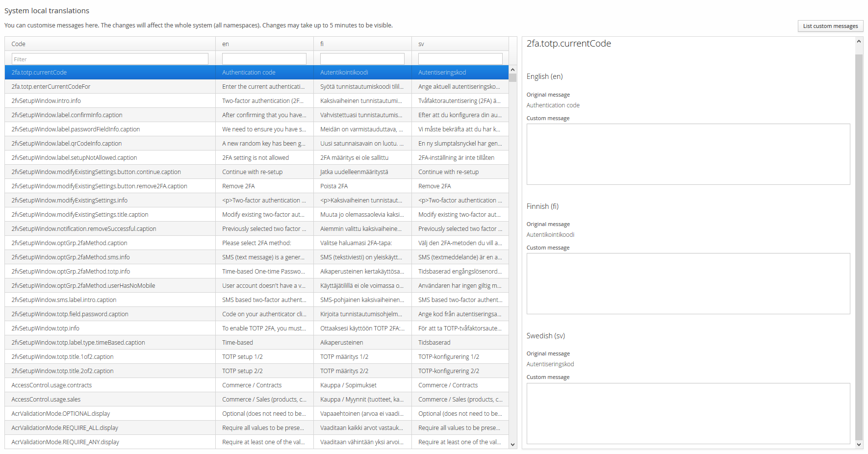The width and height of the screenshot is (868, 454).
Task: Click the sv column filter box
Action: 460,59
